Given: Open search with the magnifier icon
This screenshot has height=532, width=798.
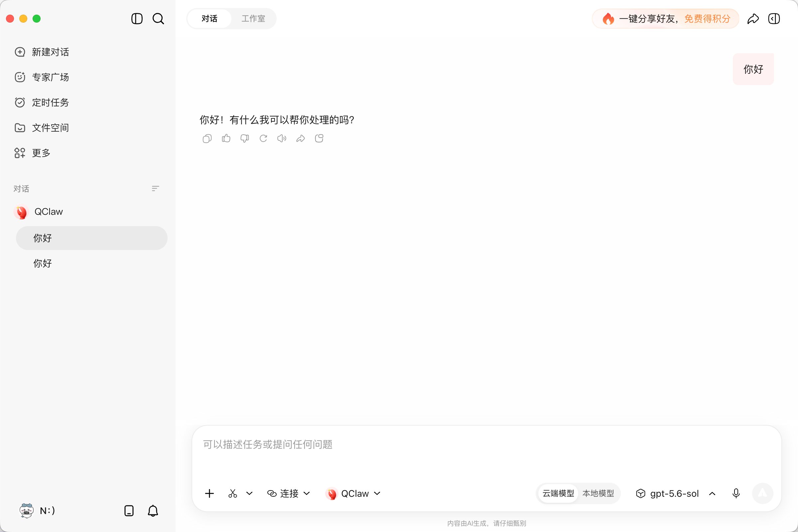Looking at the screenshot, I should pos(158,19).
